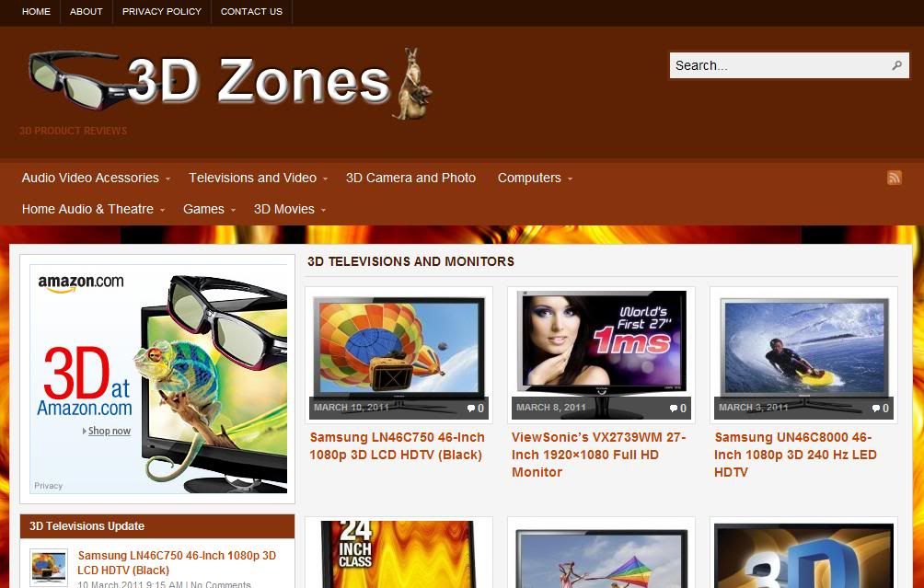The width and height of the screenshot is (924, 588).
Task: Click small Samsung thumbnail in 3D Televisions Update
Action: (49, 566)
